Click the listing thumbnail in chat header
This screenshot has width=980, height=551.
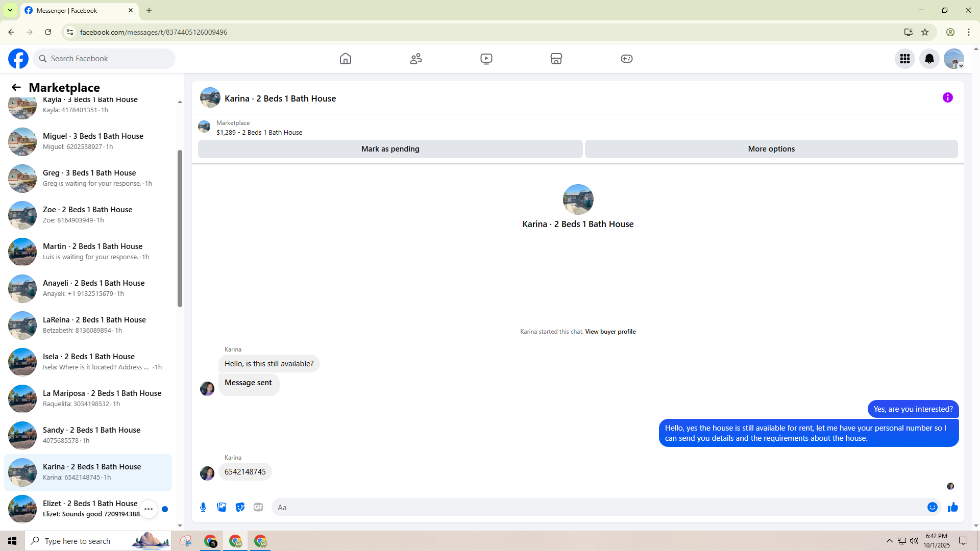point(210,97)
